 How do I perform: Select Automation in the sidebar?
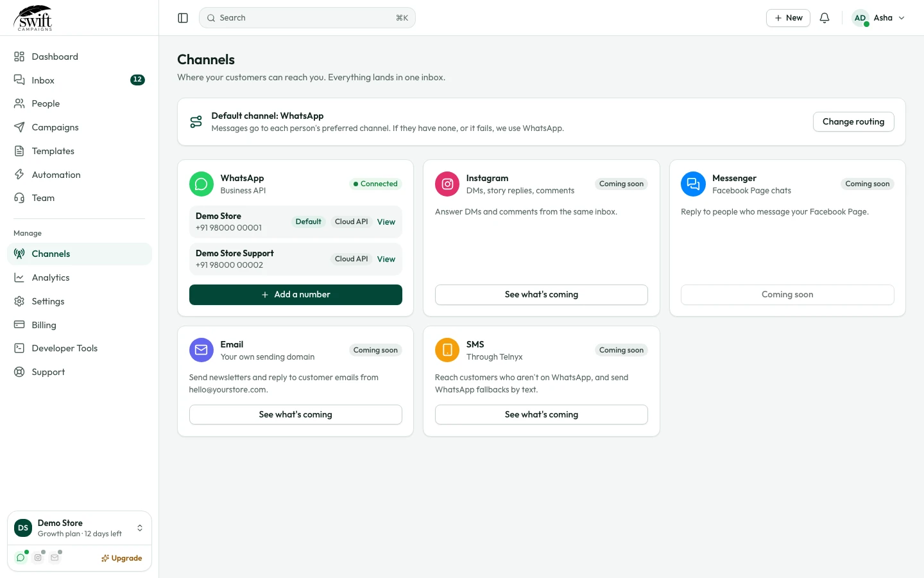(x=80, y=175)
